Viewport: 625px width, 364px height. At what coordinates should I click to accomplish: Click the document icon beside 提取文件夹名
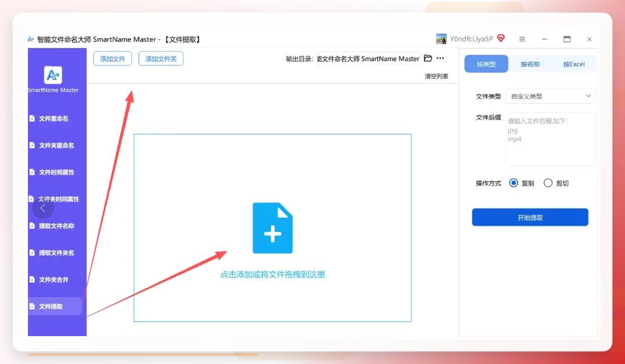(32, 252)
